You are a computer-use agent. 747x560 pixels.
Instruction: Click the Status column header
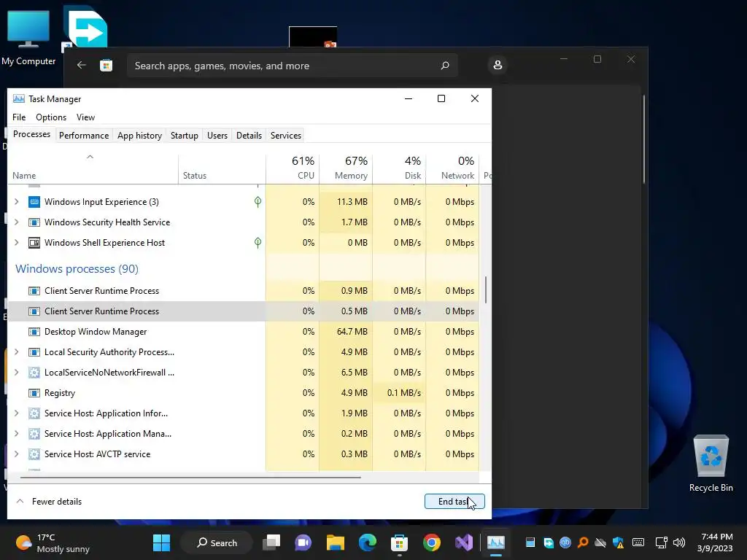coord(222,168)
